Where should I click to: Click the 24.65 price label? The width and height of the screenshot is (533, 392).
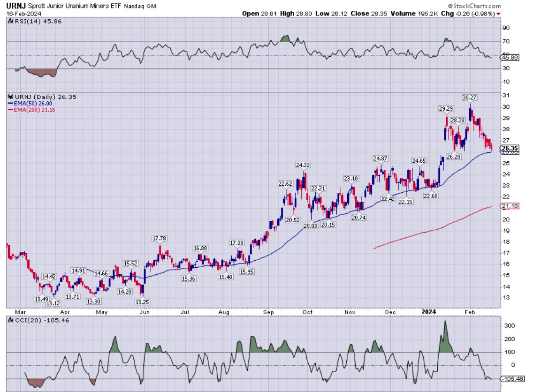[x=419, y=161]
